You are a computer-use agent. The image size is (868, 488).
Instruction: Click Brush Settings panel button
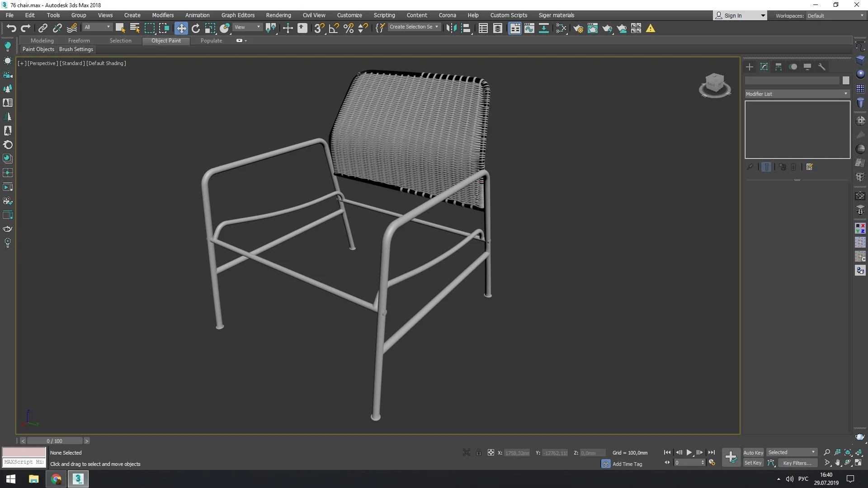76,49
